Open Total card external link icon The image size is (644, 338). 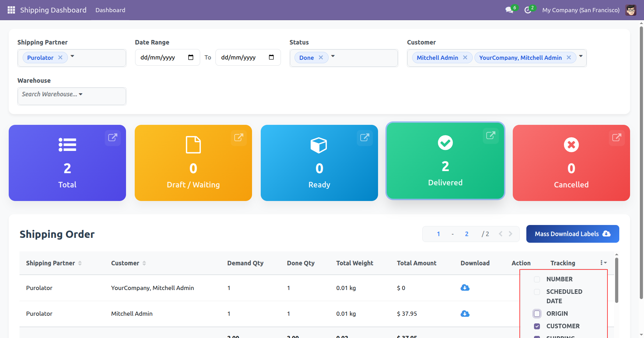click(x=112, y=137)
